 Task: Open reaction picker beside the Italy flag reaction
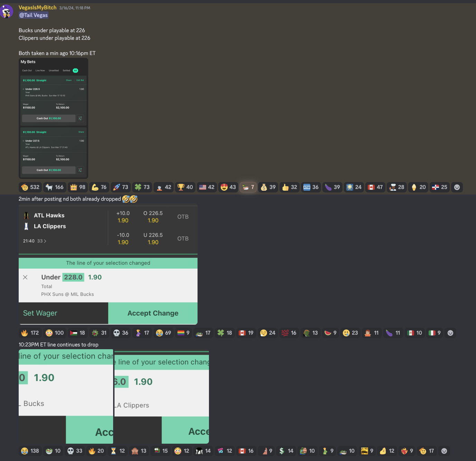(450, 333)
